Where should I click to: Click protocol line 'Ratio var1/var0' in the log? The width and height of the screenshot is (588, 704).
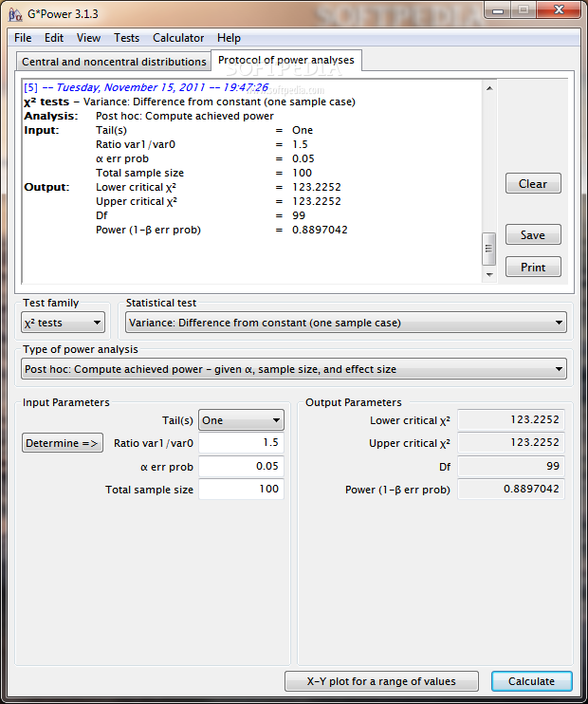136,144
